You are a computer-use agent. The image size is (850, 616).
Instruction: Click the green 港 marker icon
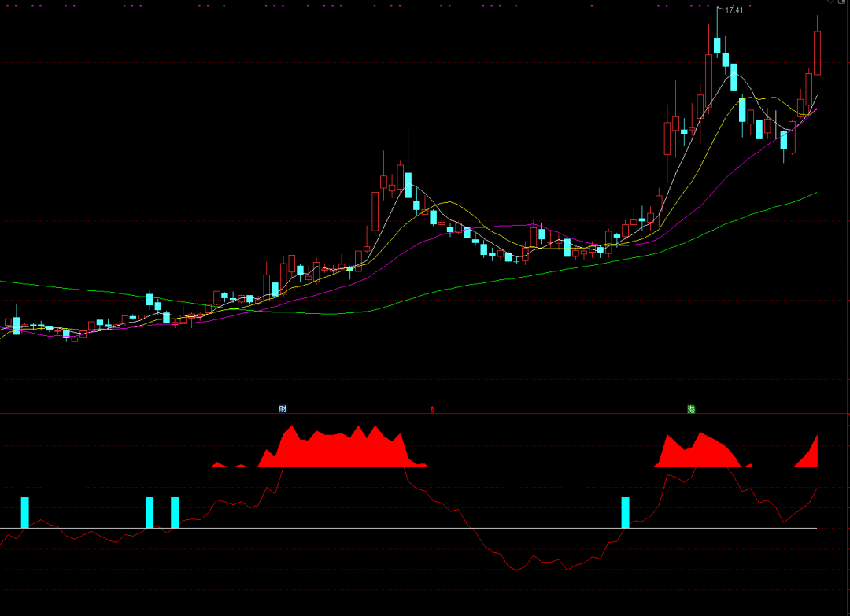[x=691, y=409]
